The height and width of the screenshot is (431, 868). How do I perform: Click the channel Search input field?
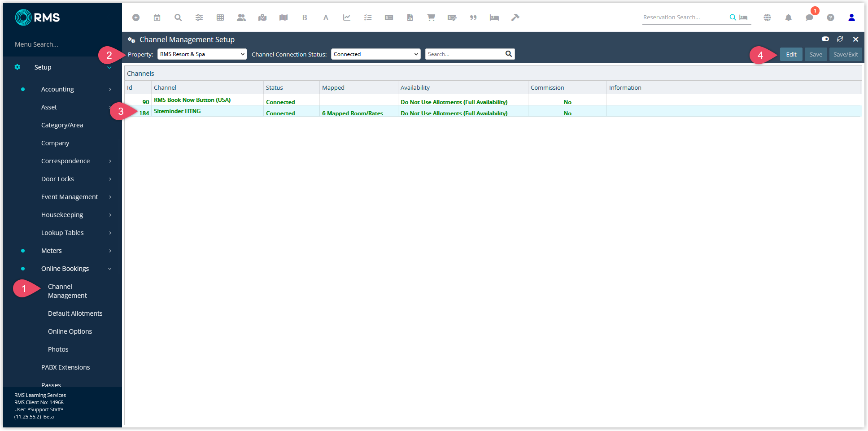click(464, 54)
